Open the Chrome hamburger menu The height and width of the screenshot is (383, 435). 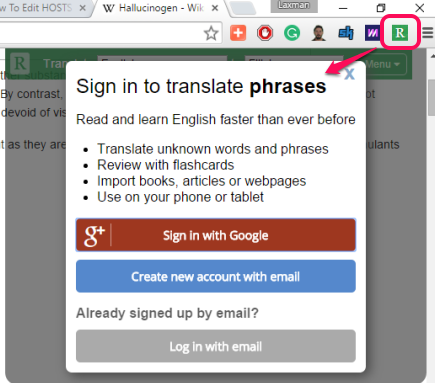(428, 33)
